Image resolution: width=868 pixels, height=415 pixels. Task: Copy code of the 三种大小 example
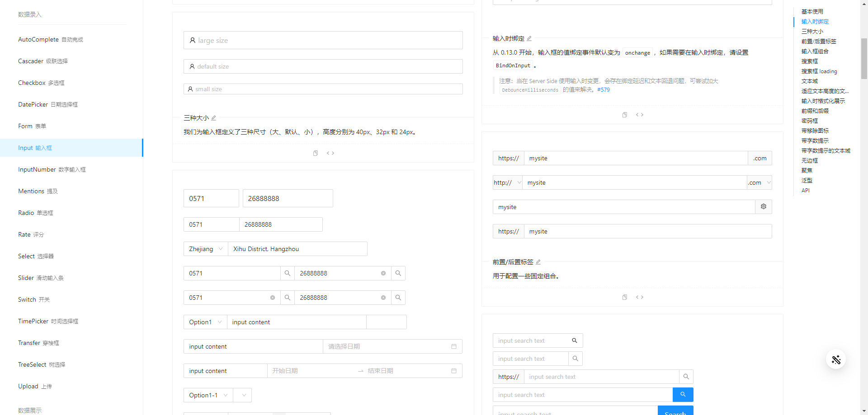(315, 153)
